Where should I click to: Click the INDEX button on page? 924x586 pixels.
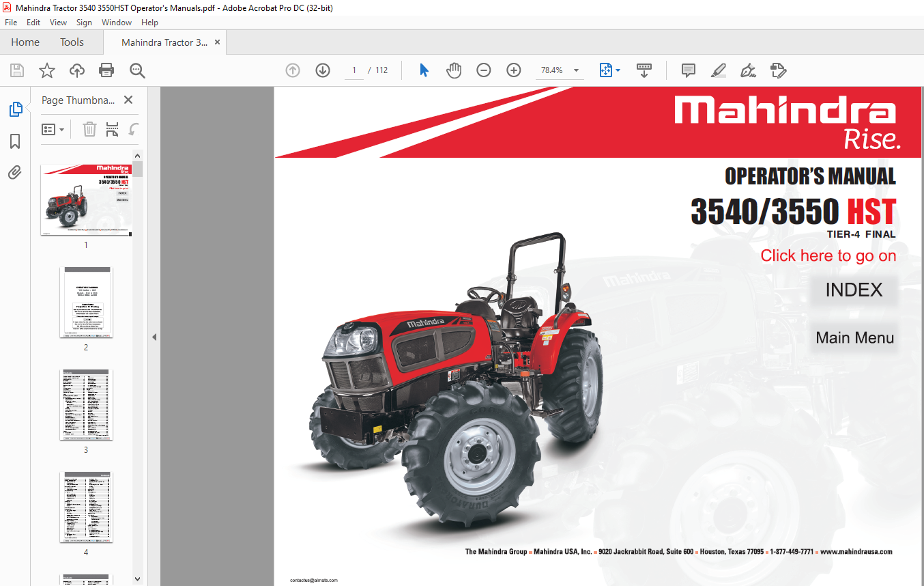click(x=854, y=290)
